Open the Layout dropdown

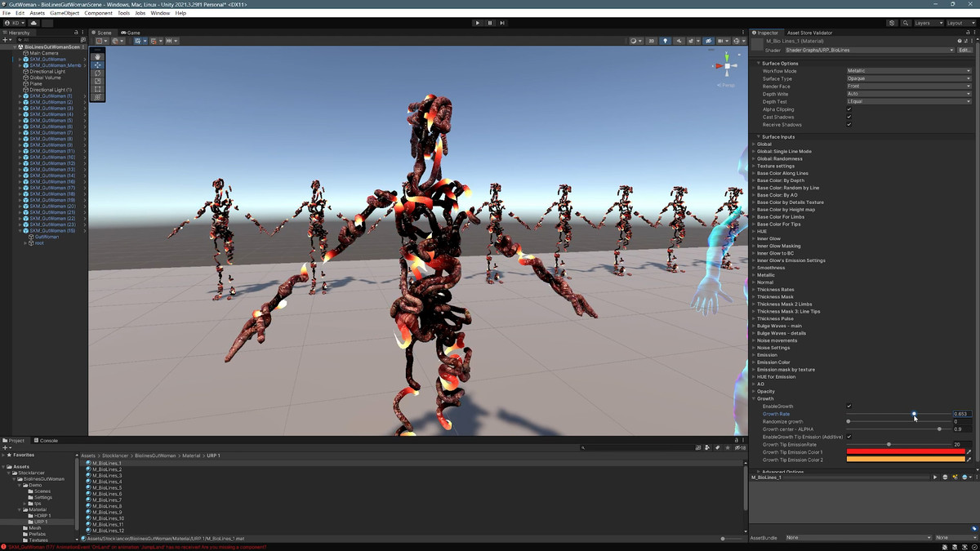958,23
